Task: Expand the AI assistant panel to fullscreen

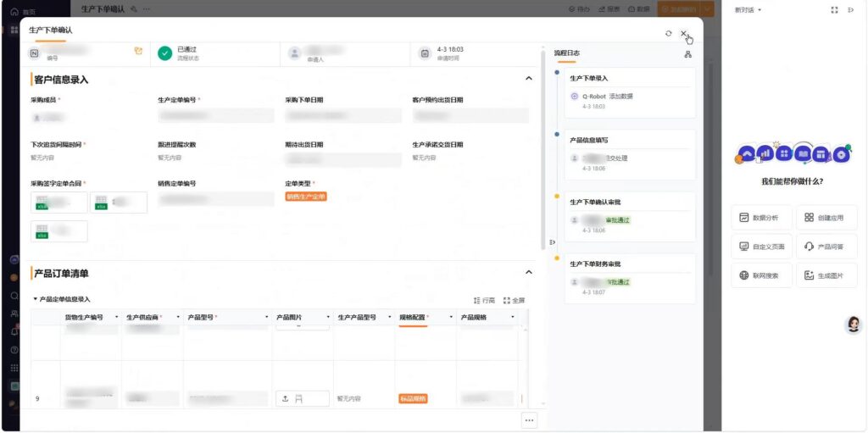Action: [835, 10]
